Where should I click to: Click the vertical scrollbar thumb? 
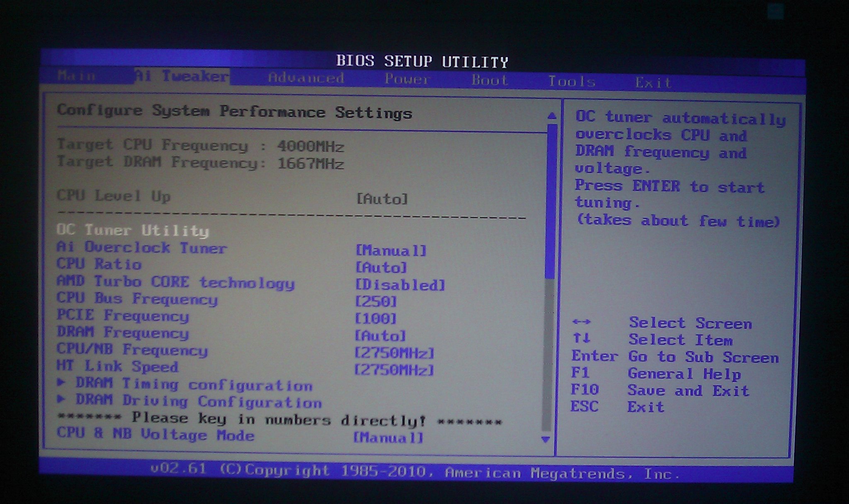(x=550, y=201)
